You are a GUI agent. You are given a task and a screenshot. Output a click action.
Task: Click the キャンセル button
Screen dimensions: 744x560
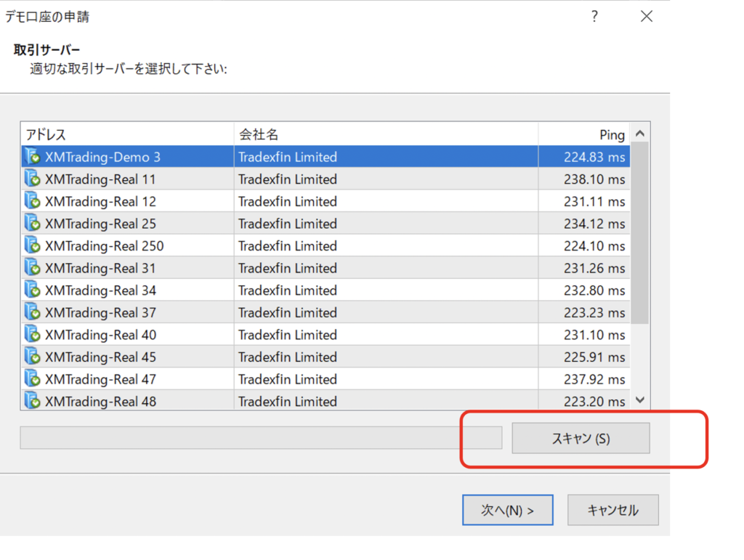coord(613,510)
